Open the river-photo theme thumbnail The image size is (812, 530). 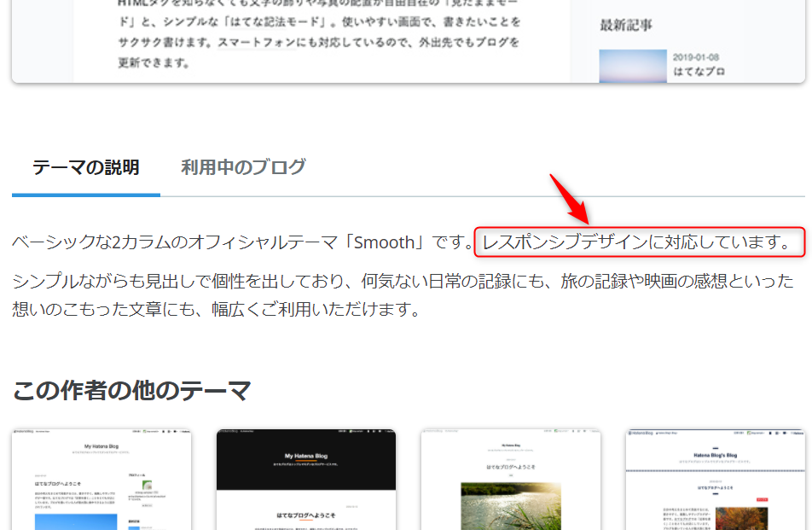tap(511, 480)
